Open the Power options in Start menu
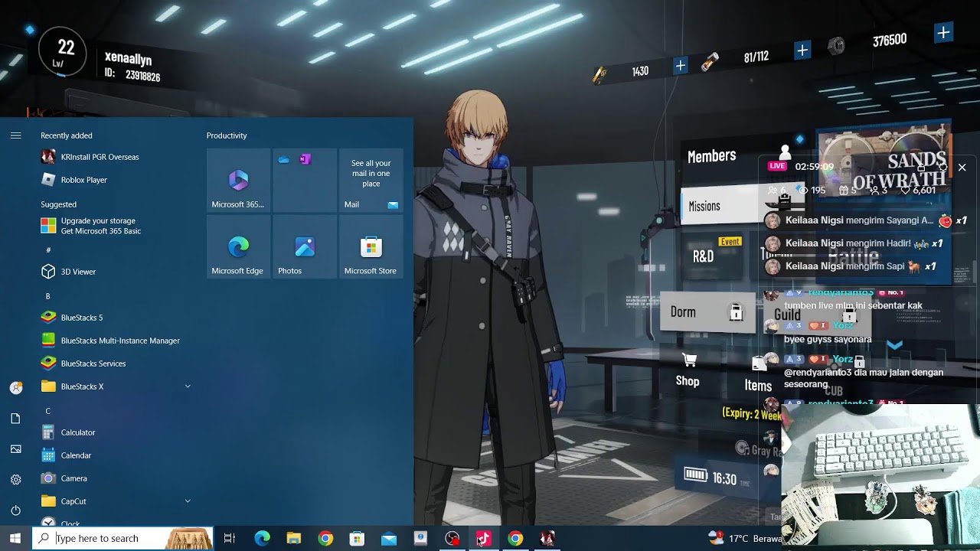This screenshot has height=551, width=980. pos(15,510)
